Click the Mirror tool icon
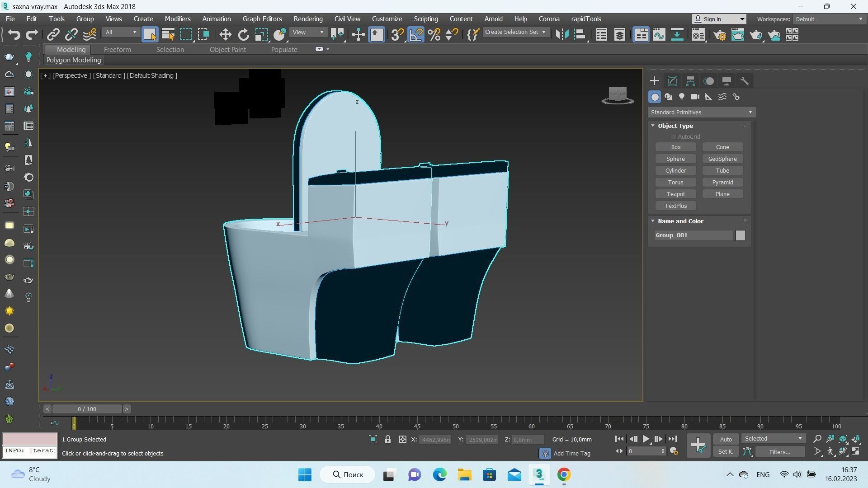Screen dimensions: 868x488 coord(562,35)
